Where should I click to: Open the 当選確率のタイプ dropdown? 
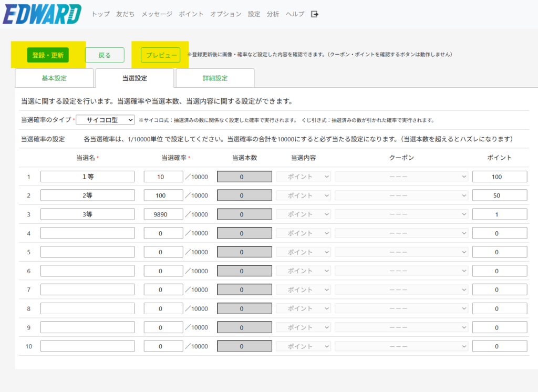tap(105, 120)
